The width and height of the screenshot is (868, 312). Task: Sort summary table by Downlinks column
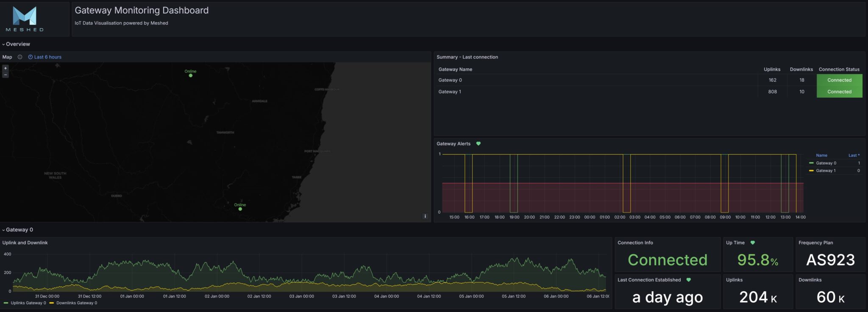click(801, 69)
